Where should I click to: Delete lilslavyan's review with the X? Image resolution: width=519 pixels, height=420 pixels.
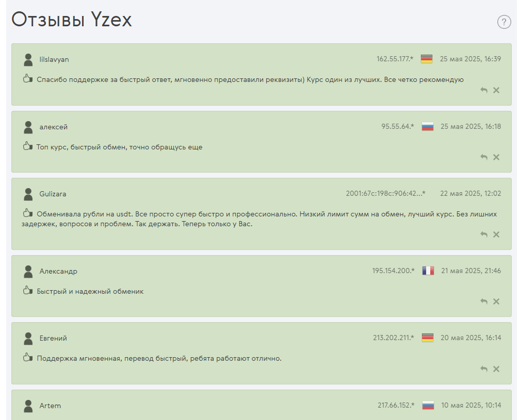click(496, 90)
